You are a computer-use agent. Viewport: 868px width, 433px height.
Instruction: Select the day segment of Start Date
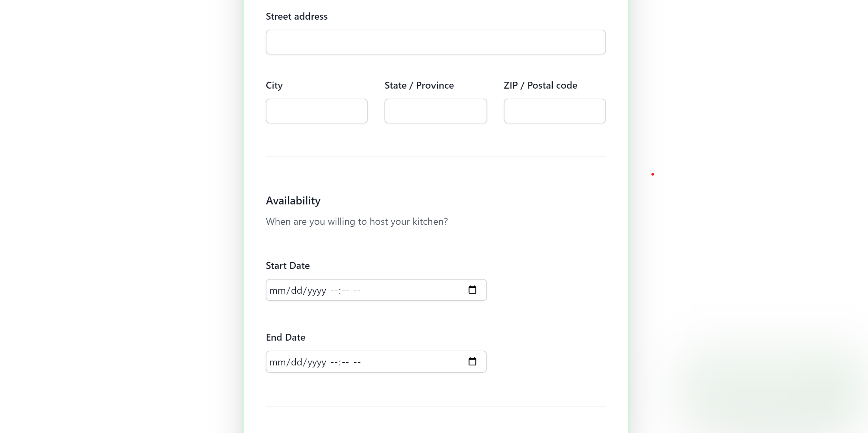(297, 291)
